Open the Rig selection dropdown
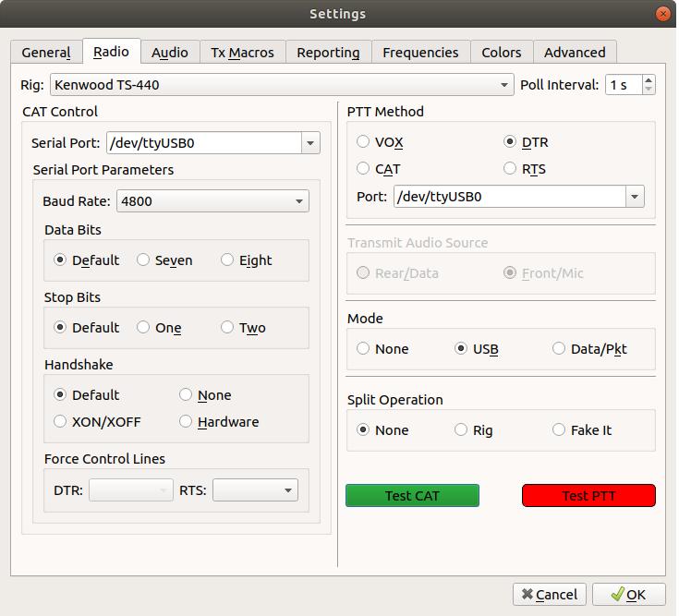Image resolution: width=679 pixels, height=616 pixels. pos(504,85)
